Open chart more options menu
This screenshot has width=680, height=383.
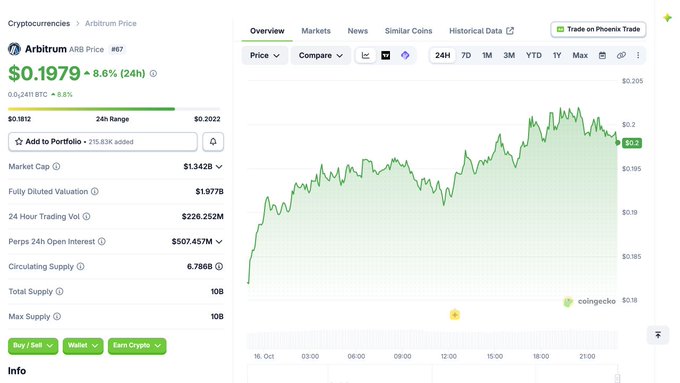[638, 56]
